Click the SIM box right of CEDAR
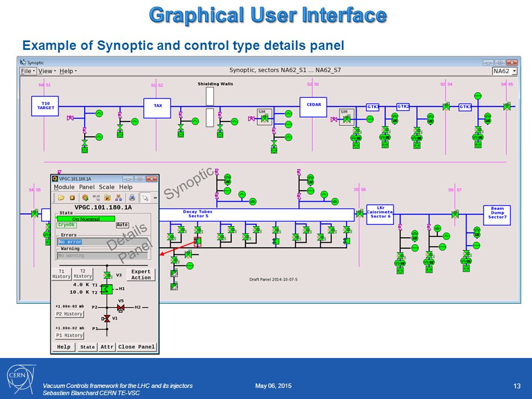 pos(346,117)
